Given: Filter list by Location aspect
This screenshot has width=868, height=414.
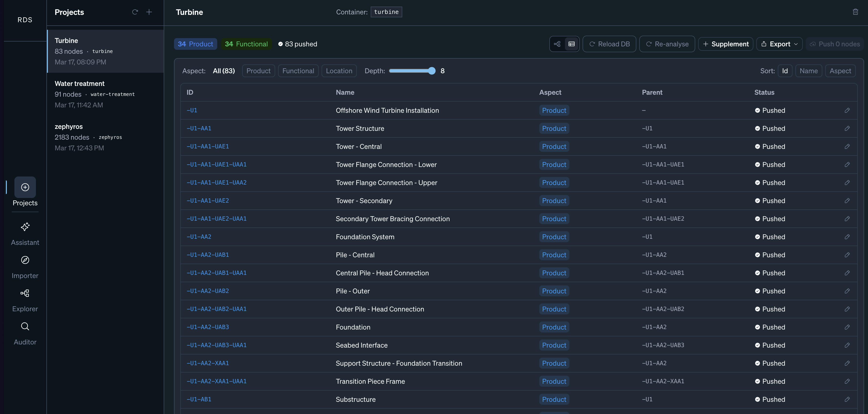Looking at the screenshot, I should coord(339,71).
